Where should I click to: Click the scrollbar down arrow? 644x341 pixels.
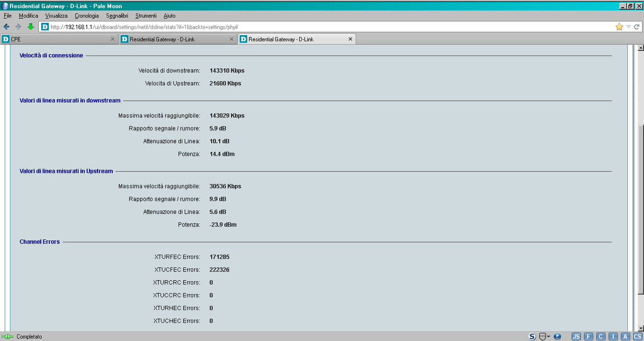640,328
